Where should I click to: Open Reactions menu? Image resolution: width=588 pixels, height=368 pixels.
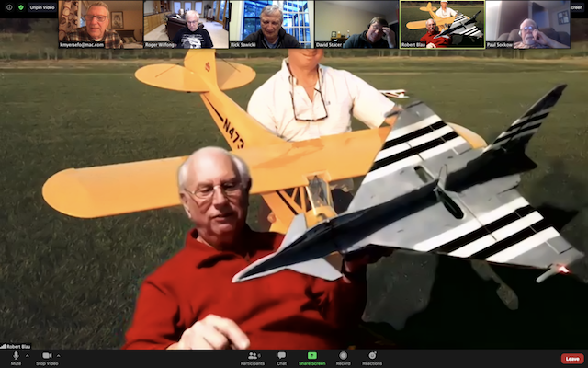(372, 358)
